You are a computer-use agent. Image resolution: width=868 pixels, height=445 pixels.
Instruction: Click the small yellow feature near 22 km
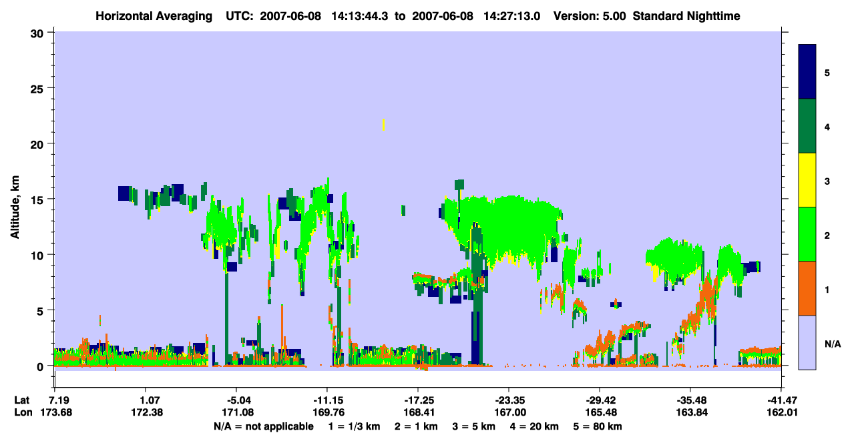383,124
